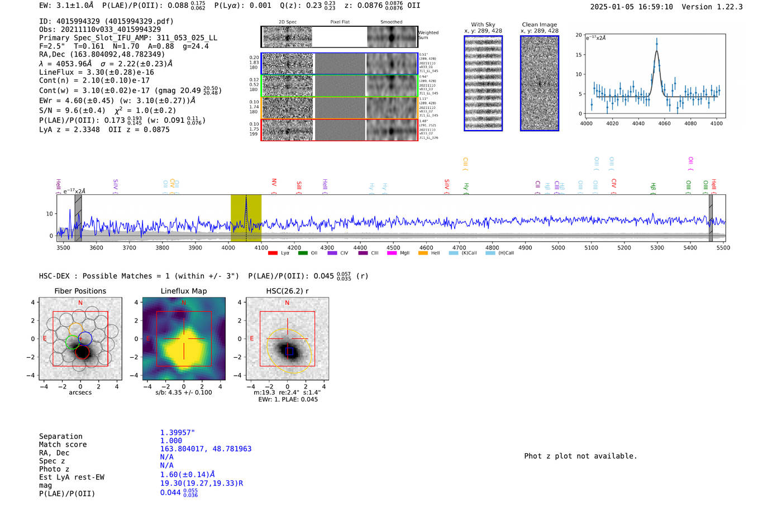Click the (H)CaII legend entry
Screen dimensions: 782x532
(500, 253)
